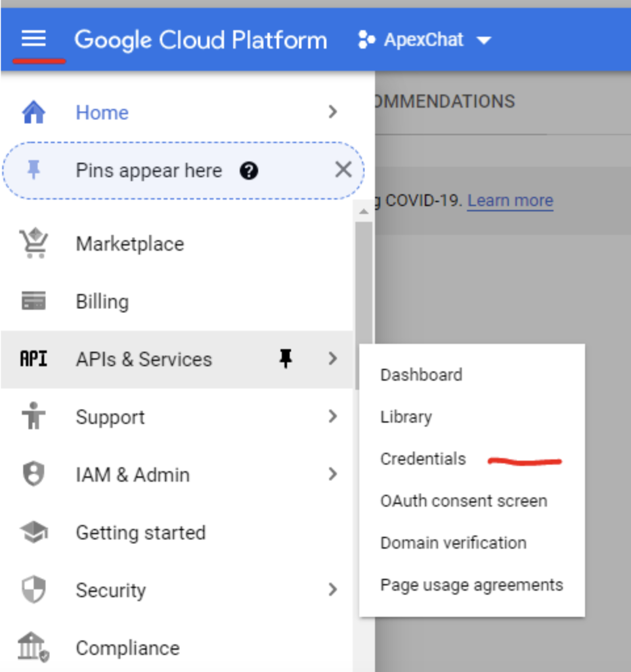Click the Getting started graduation cap icon
The height and width of the screenshot is (672, 631).
click(33, 533)
